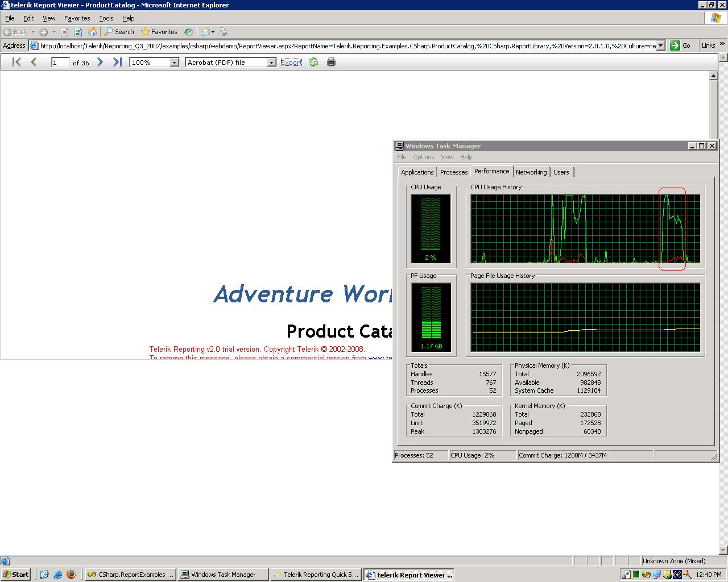Open Task Manager Options menu
This screenshot has height=582, width=728.
[x=424, y=157]
